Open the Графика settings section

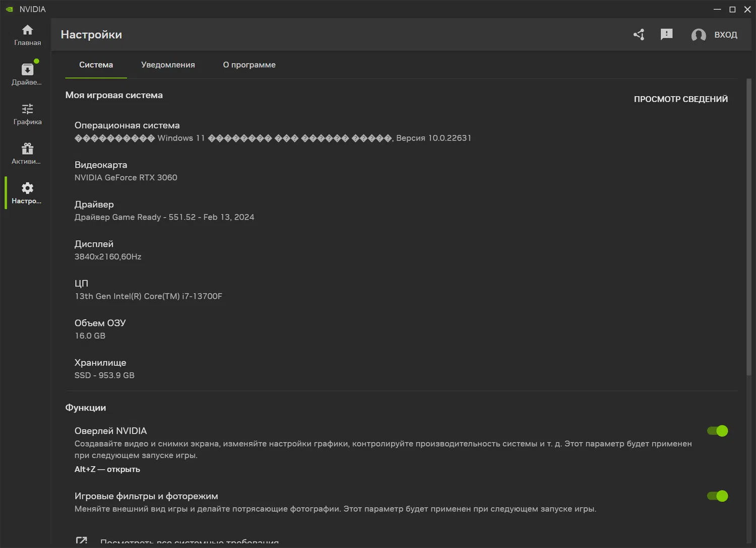(x=27, y=114)
